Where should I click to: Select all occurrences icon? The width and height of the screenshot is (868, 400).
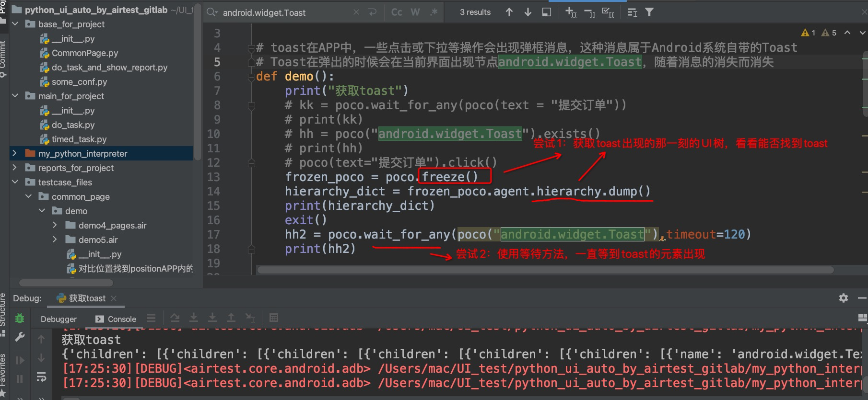[x=608, y=12]
